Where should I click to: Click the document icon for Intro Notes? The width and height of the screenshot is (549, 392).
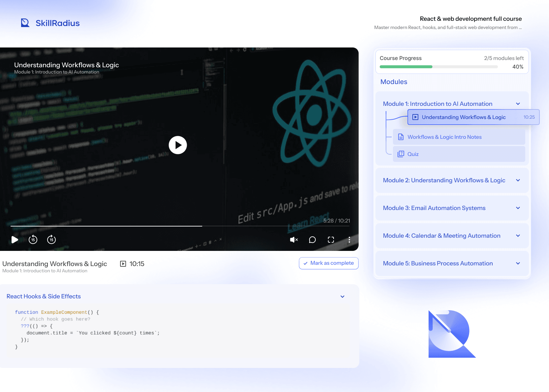[x=401, y=137]
